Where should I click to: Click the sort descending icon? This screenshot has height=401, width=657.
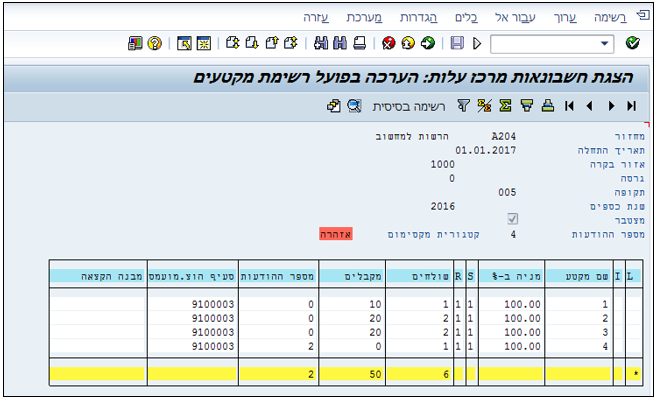[527, 106]
